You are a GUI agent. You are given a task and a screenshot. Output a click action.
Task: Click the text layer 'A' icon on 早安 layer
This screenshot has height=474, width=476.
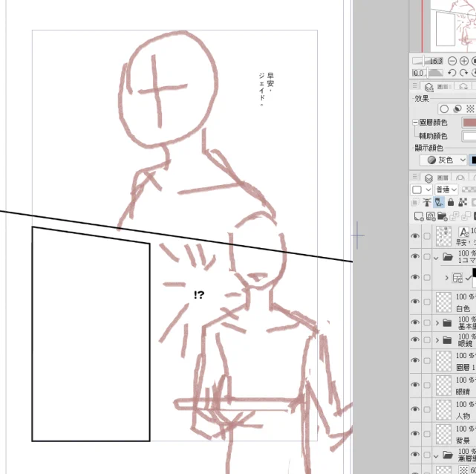coord(464,233)
